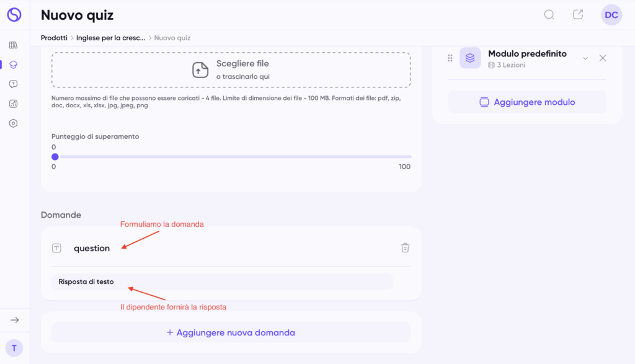Go to Prodotti in the breadcrumb
This screenshot has width=635, height=364.
coord(54,38)
